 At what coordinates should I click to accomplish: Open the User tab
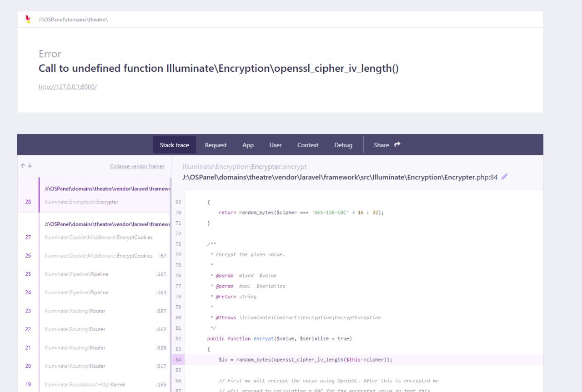[276, 145]
